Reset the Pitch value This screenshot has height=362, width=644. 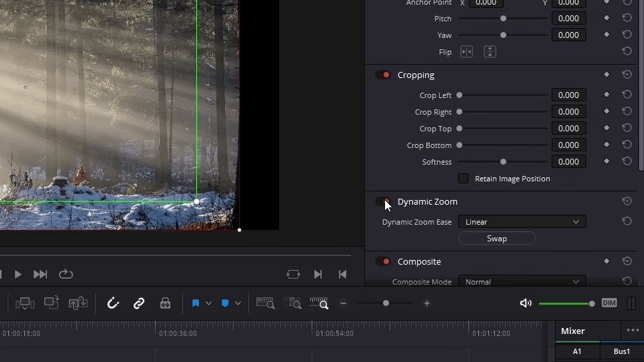coord(627,18)
